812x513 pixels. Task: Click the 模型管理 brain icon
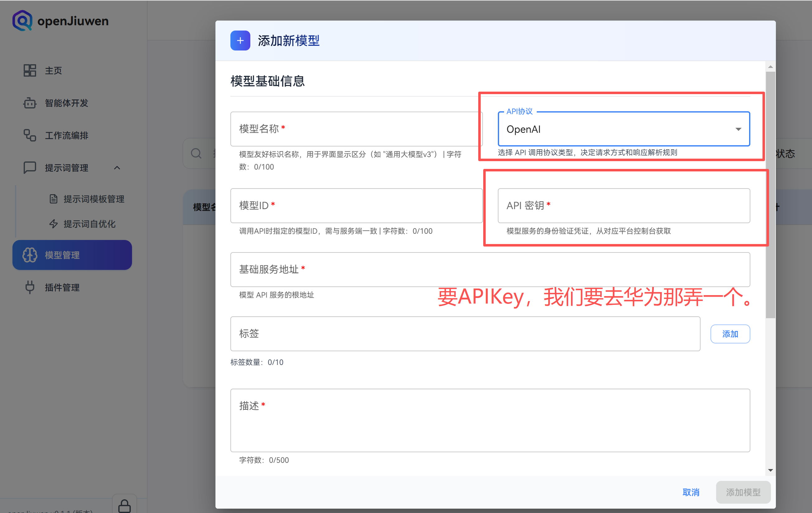[30, 255]
